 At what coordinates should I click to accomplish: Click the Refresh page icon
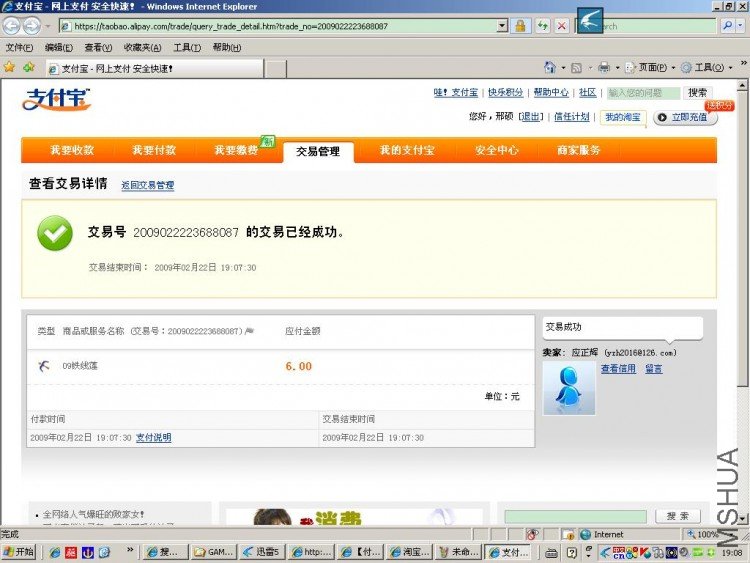point(542,26)
